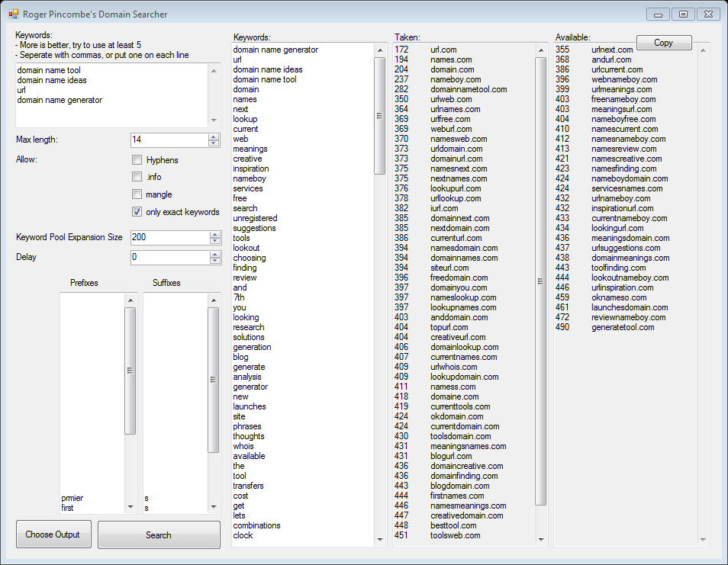728x565 pixels.
Task: Select urlnext.com in Available list
Action: (x=612, y=50)
